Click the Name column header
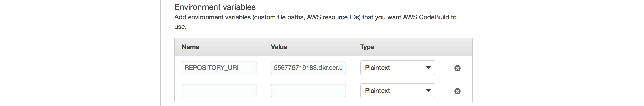This screenshot has width=644, height=106. (191, 47)
